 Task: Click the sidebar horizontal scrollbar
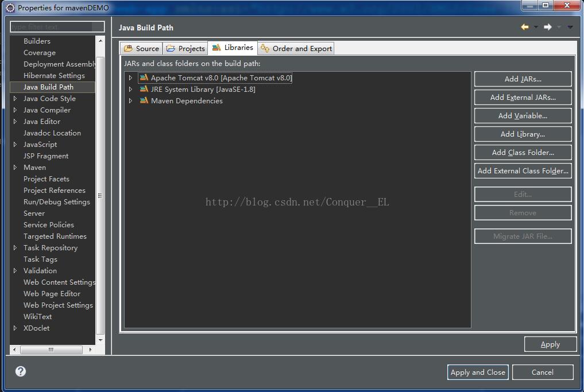point(52,349)
